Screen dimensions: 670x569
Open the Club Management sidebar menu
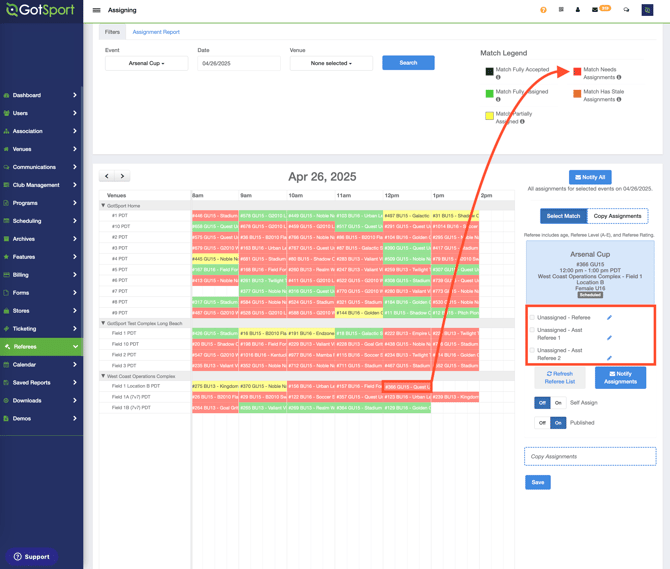tap(41, 185)
